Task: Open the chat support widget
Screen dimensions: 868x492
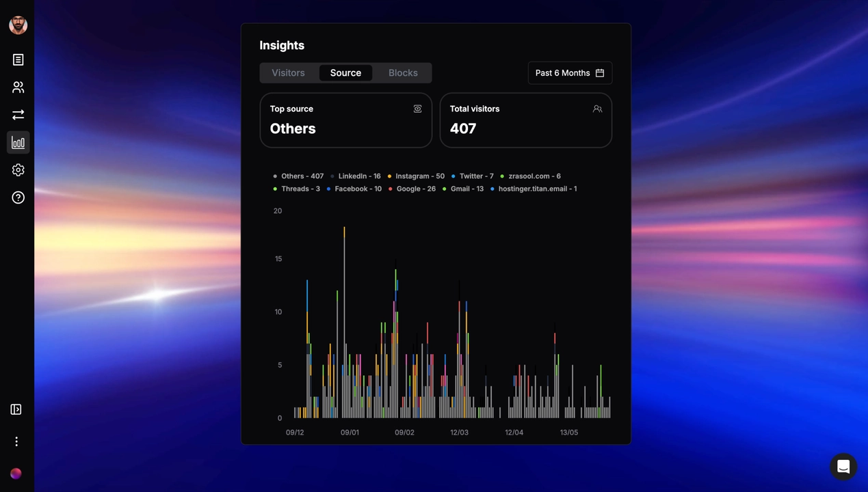Action: (x=843, y=467)
